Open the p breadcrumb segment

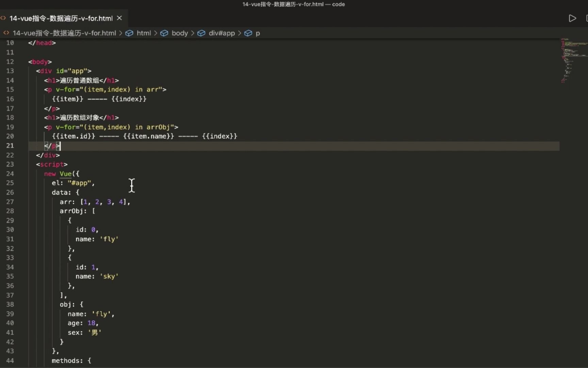(x=258, y=33)
